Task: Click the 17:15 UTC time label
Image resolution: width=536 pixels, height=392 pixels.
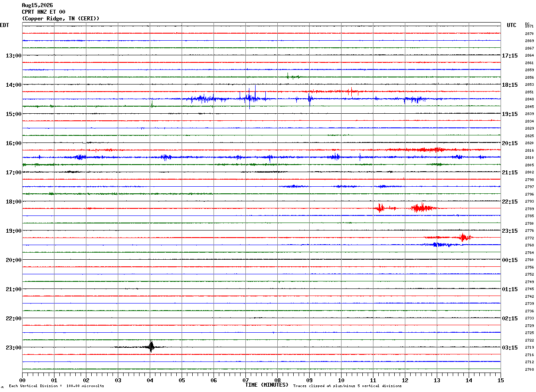Action: 510,55
